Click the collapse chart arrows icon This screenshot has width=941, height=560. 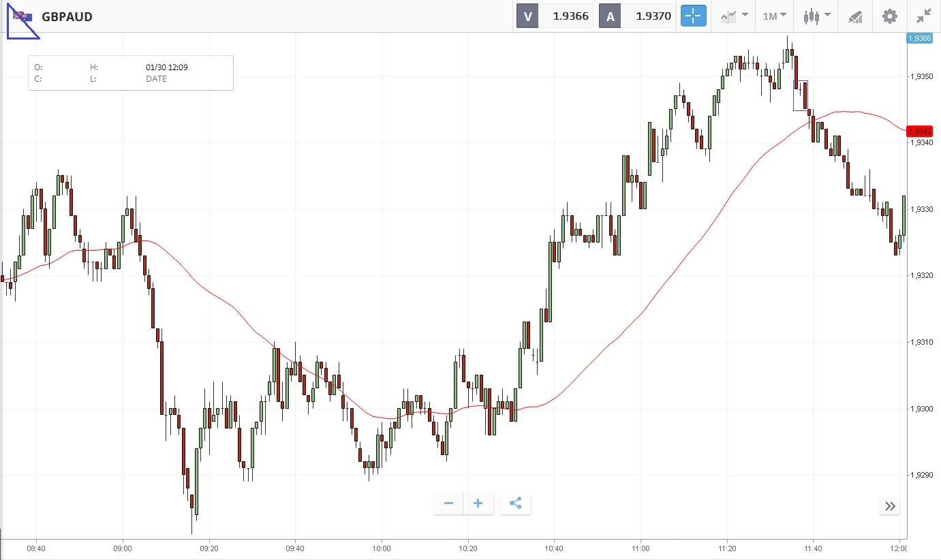pyautogui.click(x=924, y=16)
